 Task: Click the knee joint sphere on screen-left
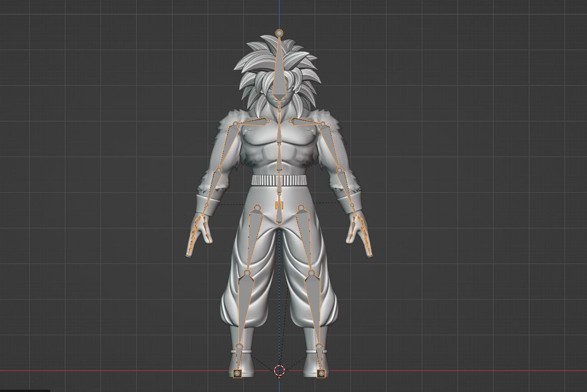pyautogui.click(x=246, y=272)
